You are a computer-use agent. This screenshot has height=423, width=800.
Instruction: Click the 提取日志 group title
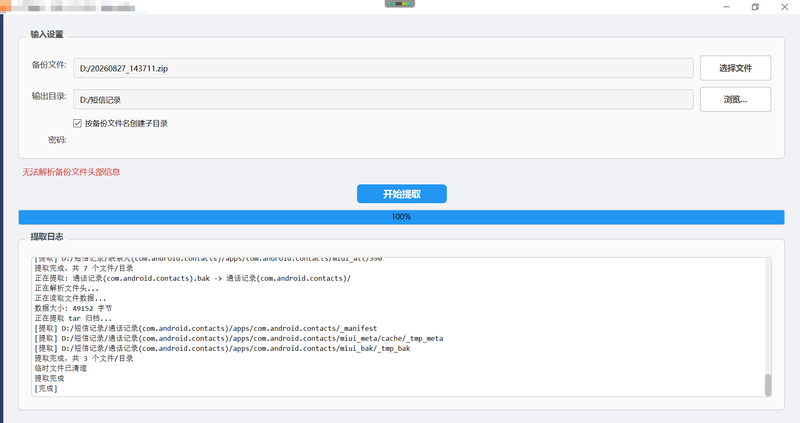point(46,237)
